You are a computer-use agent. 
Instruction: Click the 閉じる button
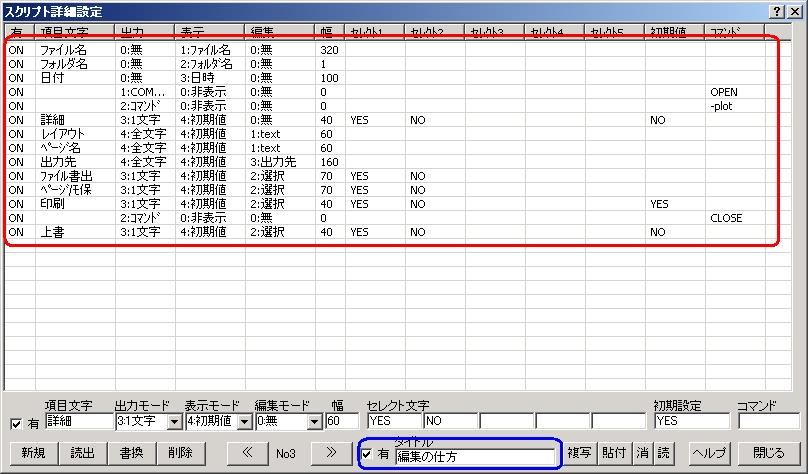tap(769, 453)
